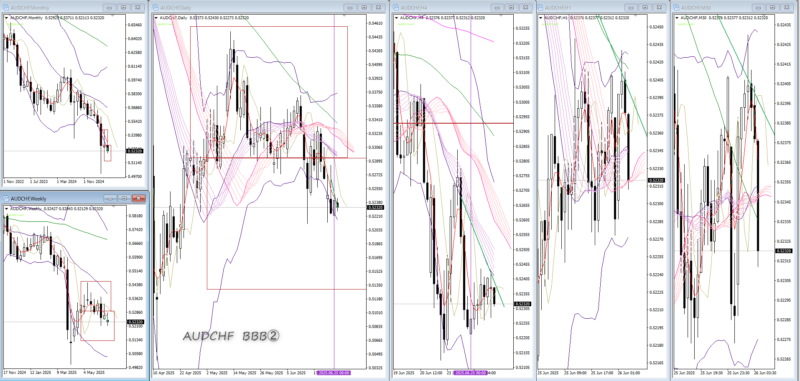This screenshot has width=800, height=381.
Task: Minimize the AUDCHF,H1 chart window
Action: tap(631, 8)
